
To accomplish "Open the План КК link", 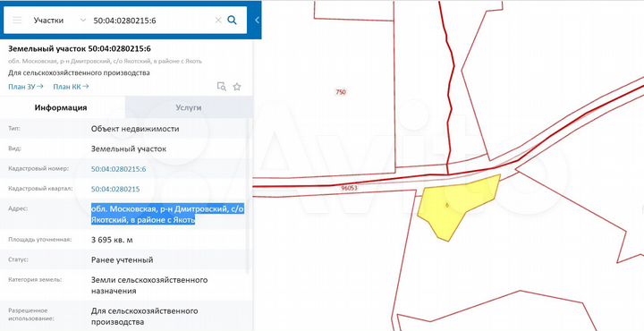I will pos(71,87).
